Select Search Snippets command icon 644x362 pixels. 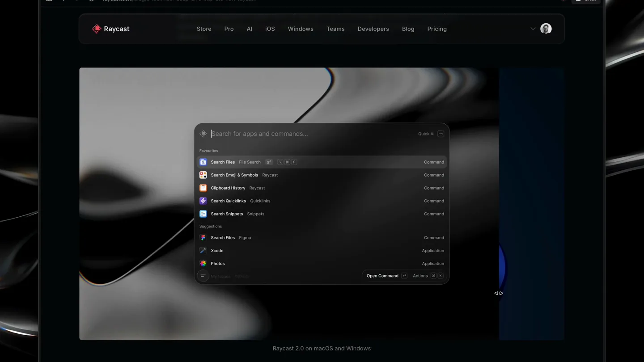[203, 214]
